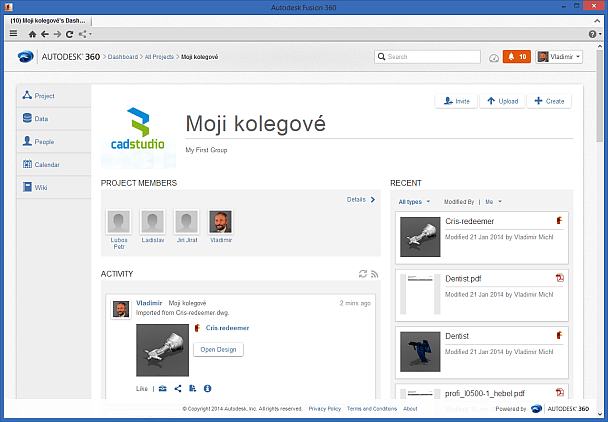Share the activity post via share icon
This screenshot has height=422, width=608.
coord(178,388)
